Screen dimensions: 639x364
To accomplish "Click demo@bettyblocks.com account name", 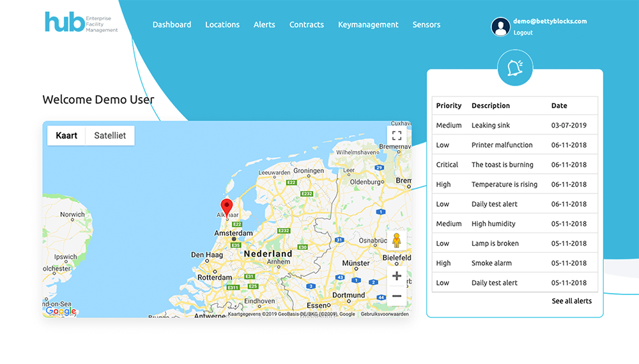I will pos(550,21).
